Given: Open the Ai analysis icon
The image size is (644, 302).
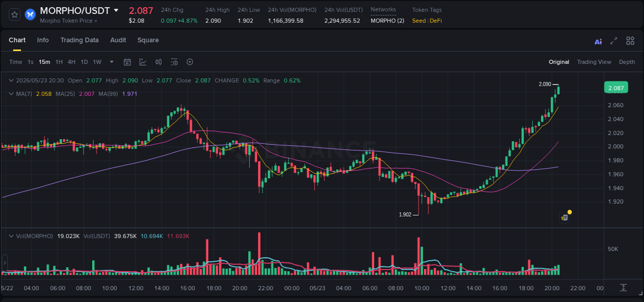Looking at the screenshot, I should coord(598,41).
